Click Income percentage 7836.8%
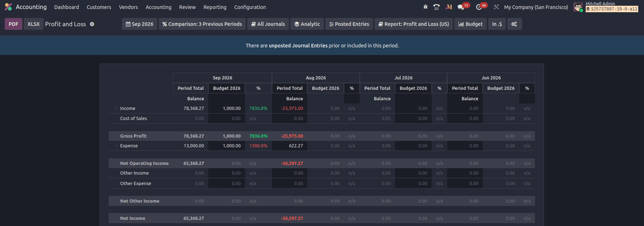Screen dimensions: 644x226 coord(258,109)
